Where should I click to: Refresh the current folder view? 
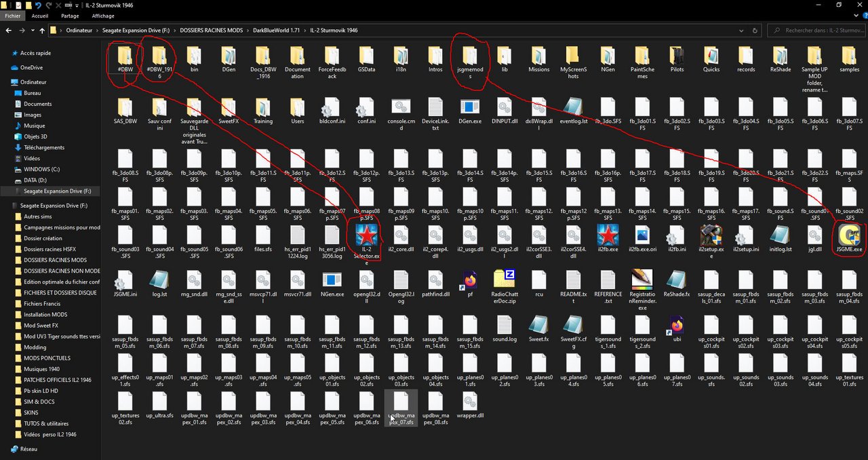[x=755, y=31]
